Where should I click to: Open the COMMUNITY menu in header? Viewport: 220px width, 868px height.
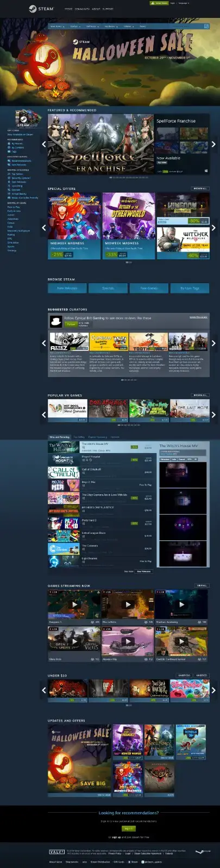[x=82, y=9]
